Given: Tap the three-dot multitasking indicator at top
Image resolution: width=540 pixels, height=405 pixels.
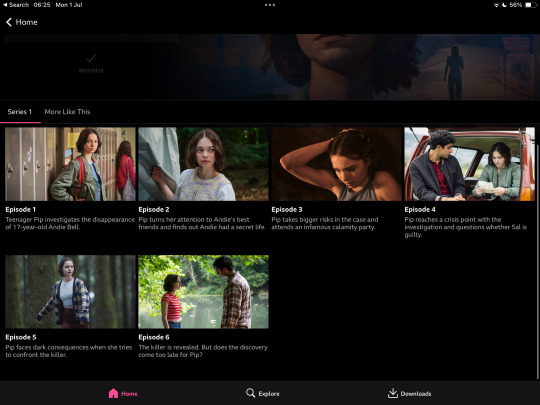Looking at the screenshot, I should click(x=270, y=5).
